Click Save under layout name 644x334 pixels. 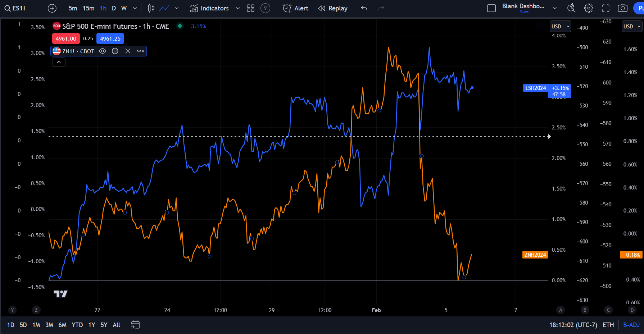click(x=525, y=12)
